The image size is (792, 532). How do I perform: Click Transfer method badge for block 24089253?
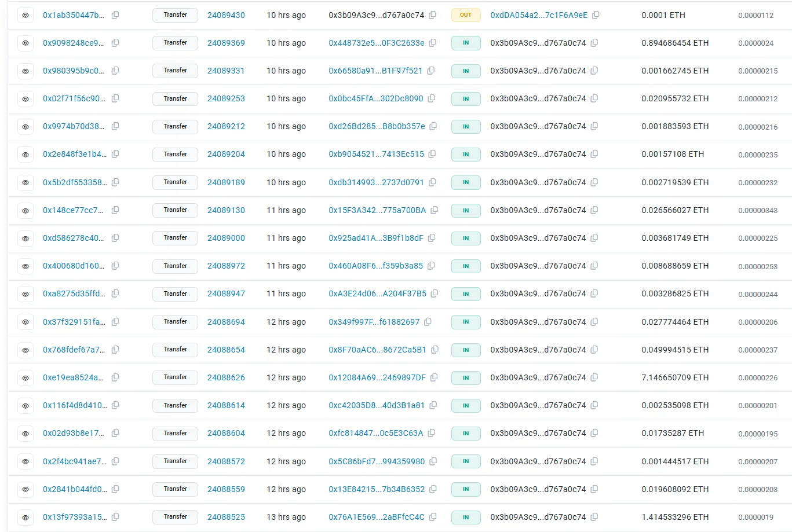[x=175, y=99]
